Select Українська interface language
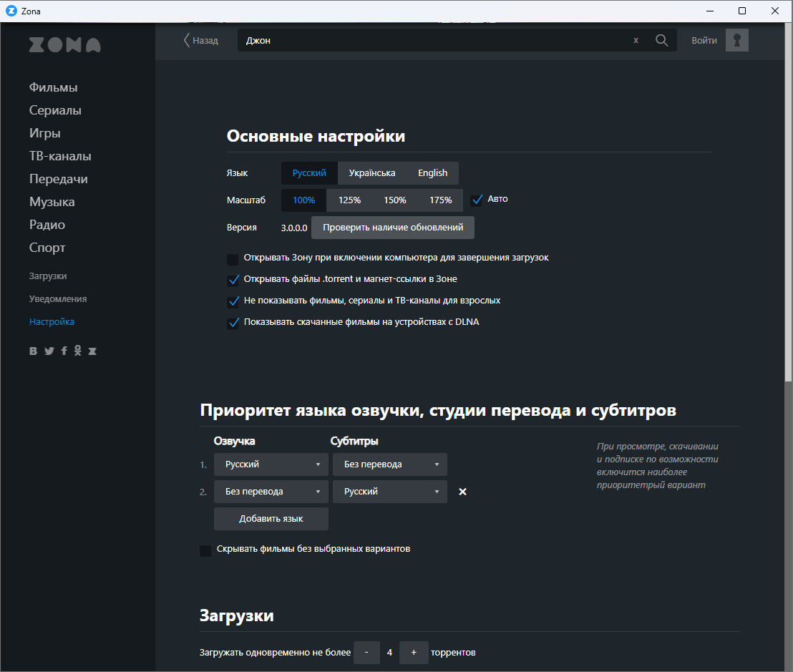The height and width of the screenshot is (672, 793). click(371, 173)
